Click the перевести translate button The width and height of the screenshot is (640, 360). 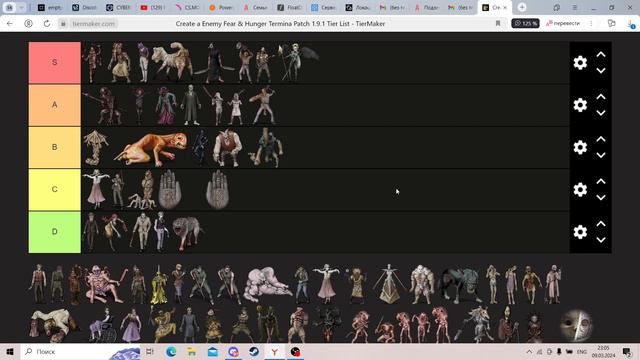tap(563, 24)
